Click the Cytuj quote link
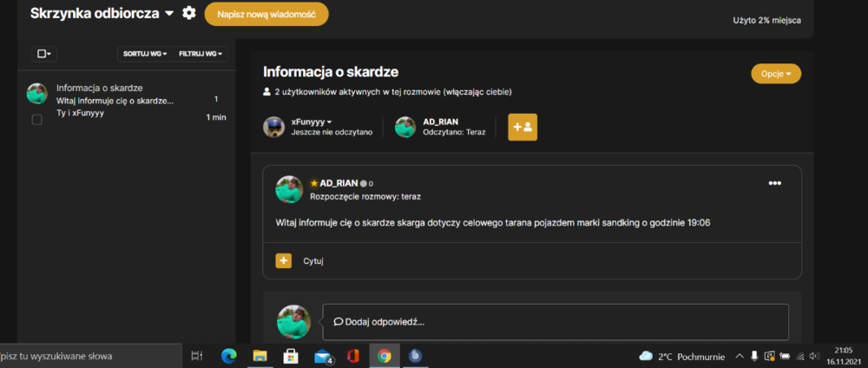868x368 pixels. [313, 261]
